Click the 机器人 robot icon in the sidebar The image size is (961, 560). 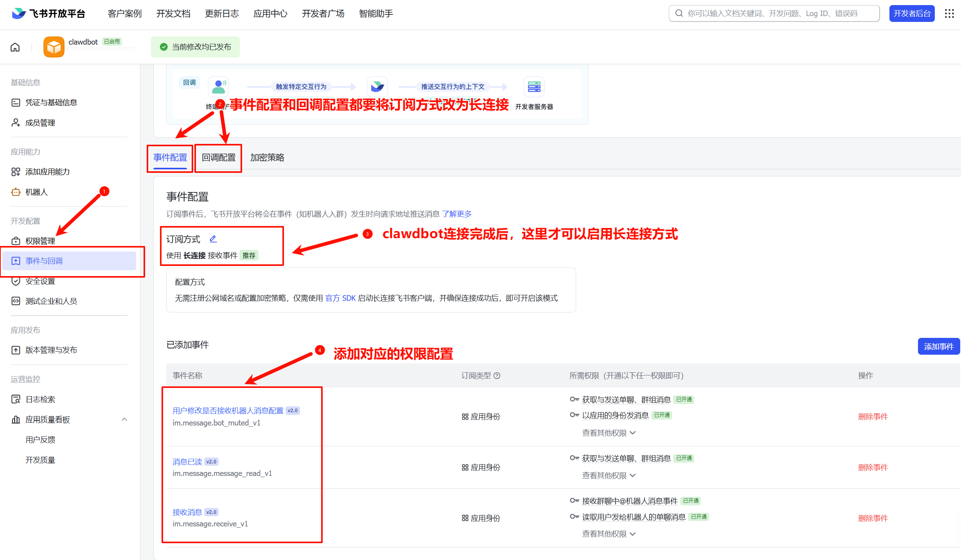pyautogui.click(x=16, y=192)
